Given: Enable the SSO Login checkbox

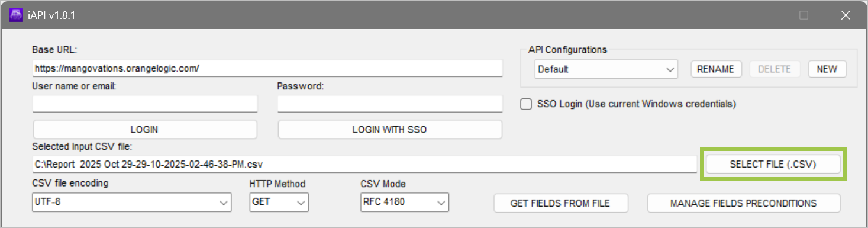Looking at the screenshot, I should pos(525,104).
